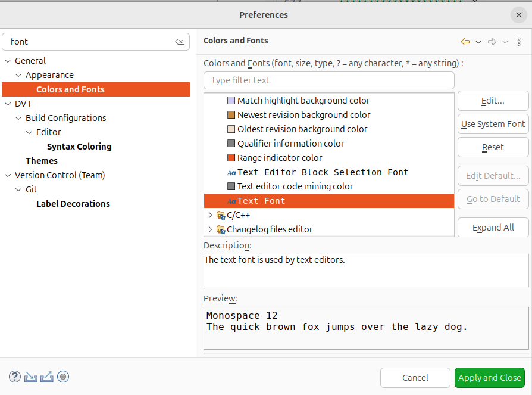The width and height of the screenshot is (532, 395).
Task: Expand Changelog files editor category
Action: pos(210,229)
